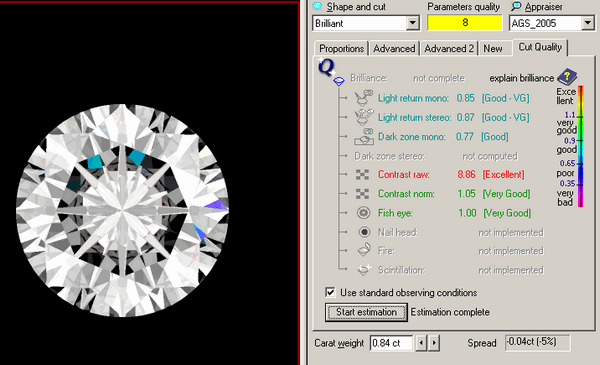Toggle Use standard observing conditions checkbox
Screen dimensions: 600x365
coord(330,292)
